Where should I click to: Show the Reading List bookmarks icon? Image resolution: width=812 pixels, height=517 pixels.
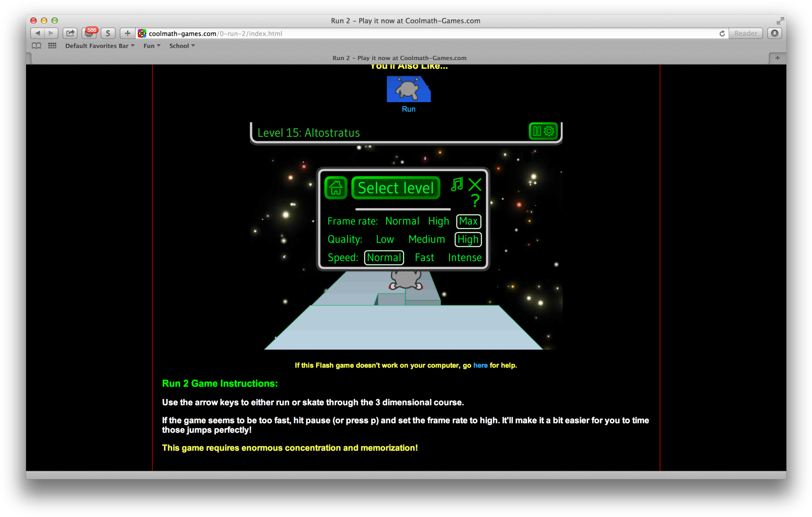[x=37, y=46]
